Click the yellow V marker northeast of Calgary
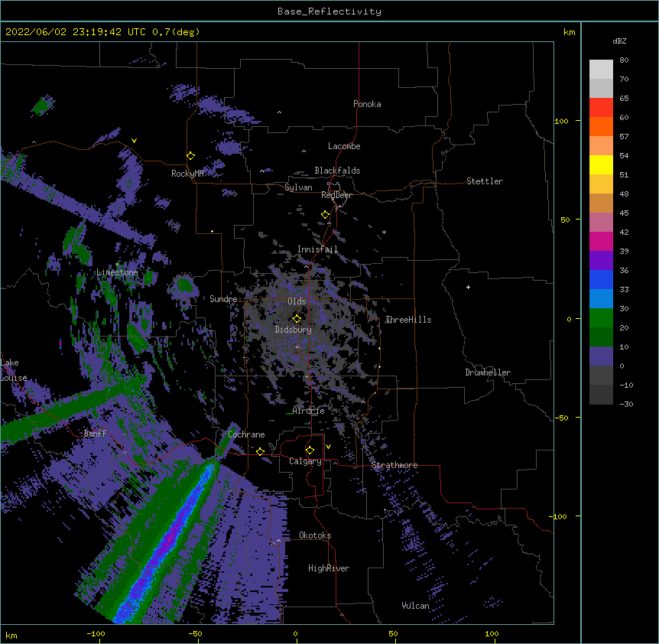The width and height of the screenshot is (659, 644). coord(328,447)
